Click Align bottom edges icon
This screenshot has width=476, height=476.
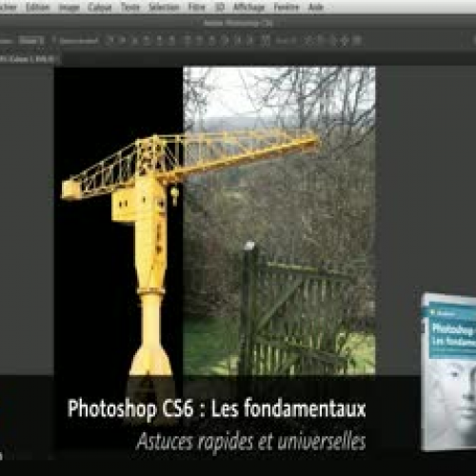(134, 40)
